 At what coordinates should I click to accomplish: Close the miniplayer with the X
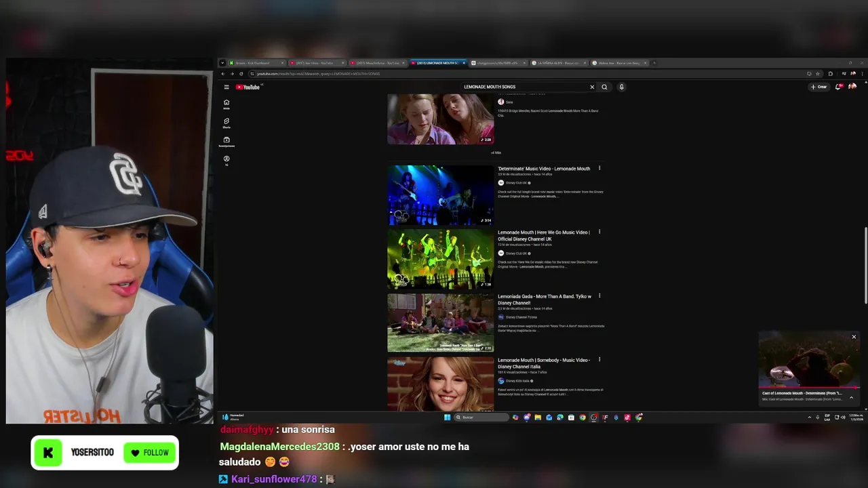click(854, 337)
